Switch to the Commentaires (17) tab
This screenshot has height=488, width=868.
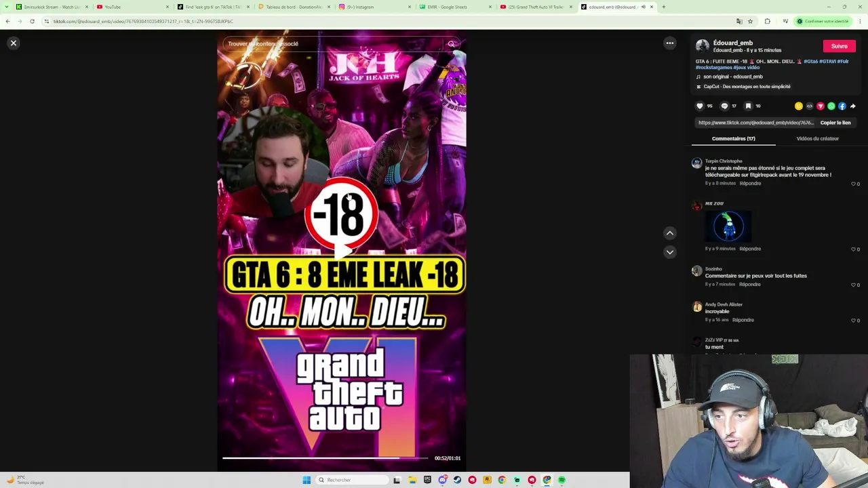point(734,139)
